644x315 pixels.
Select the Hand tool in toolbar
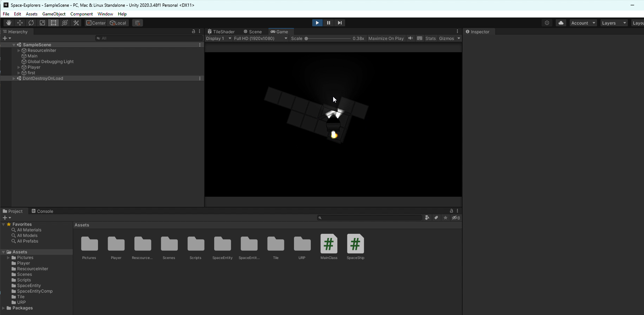pyautogui.click(x=9, y=23)
